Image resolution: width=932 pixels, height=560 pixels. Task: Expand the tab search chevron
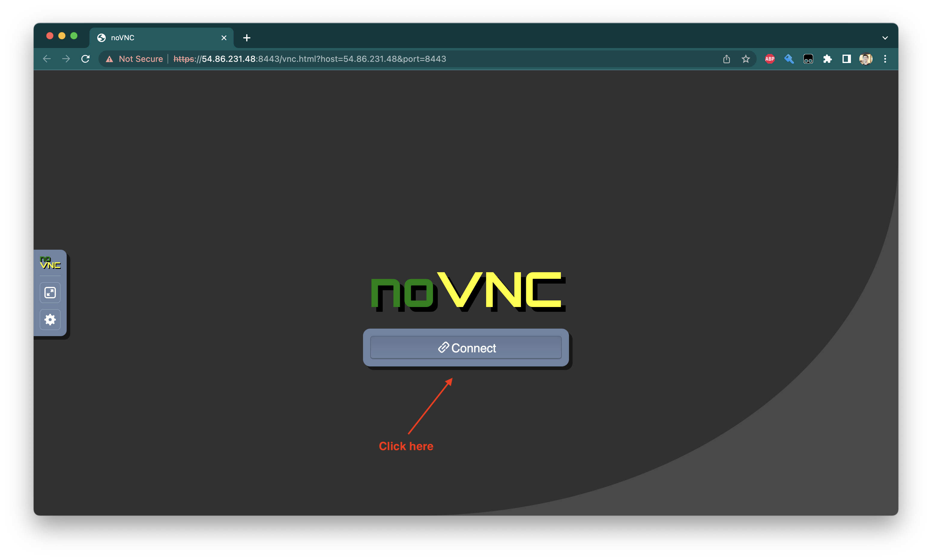point(885,38)
